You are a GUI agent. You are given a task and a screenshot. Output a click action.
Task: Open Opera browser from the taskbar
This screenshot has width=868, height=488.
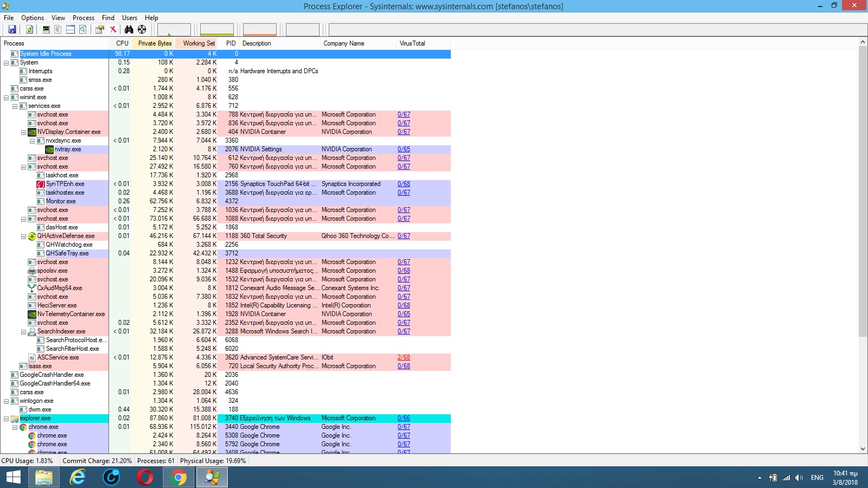(x=145, y=477)
